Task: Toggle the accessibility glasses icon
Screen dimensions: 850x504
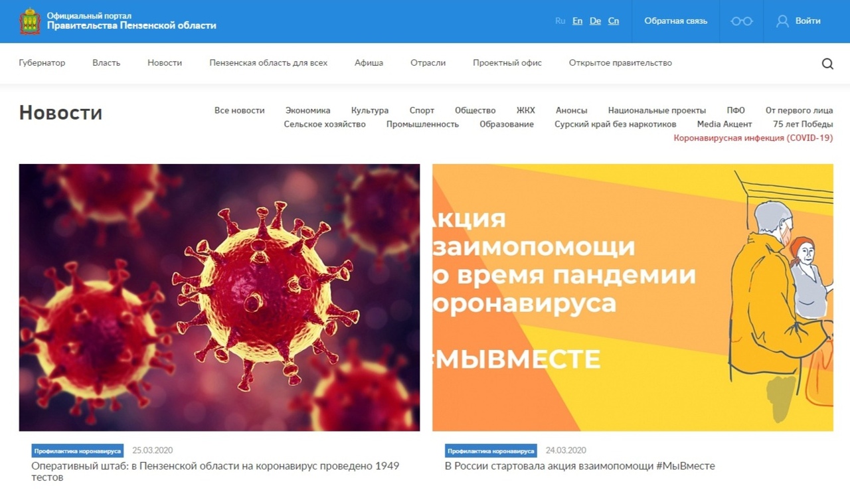Action: (741, 21)
